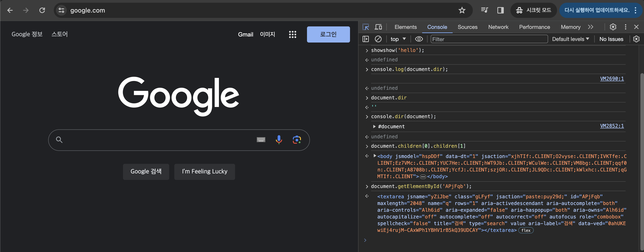This screenshot has height=252, width=644.
Task: Switch to the Elements tab
Action: [406, 27]
